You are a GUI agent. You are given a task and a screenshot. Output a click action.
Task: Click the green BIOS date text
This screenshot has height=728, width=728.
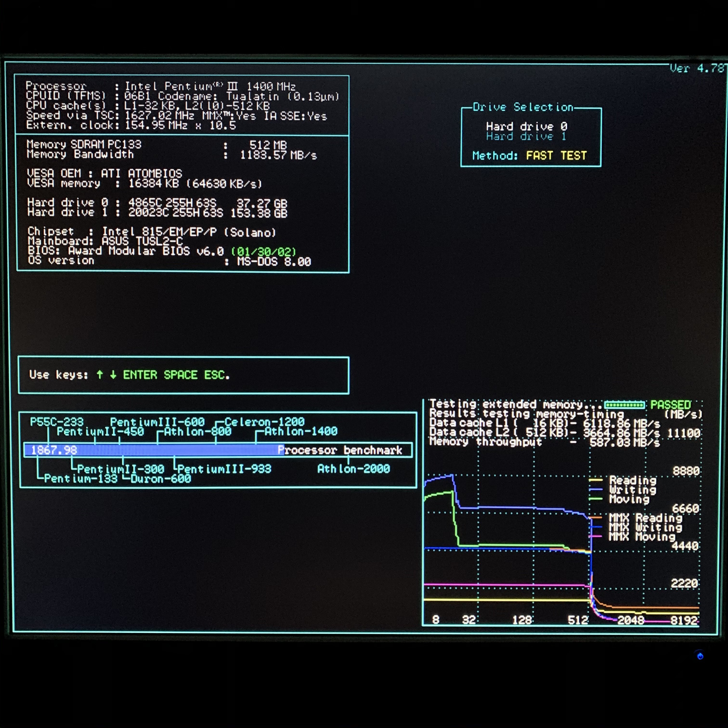point(264,251)
